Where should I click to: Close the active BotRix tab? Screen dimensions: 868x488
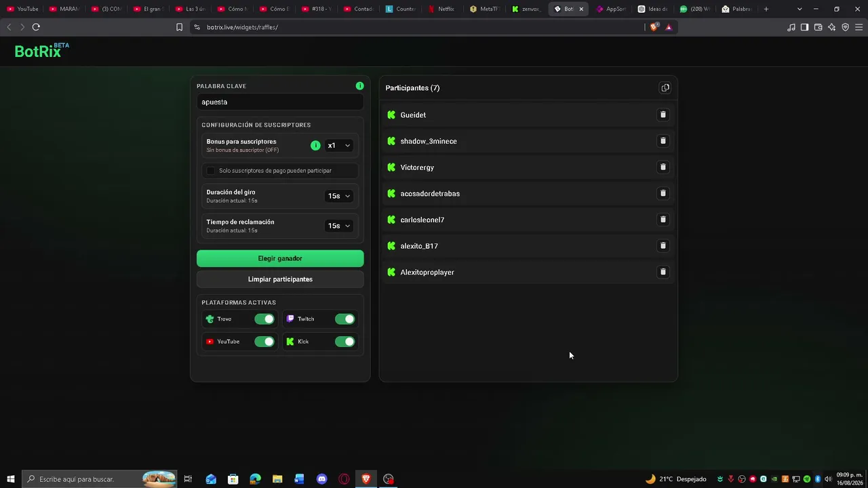pos(581,9)
